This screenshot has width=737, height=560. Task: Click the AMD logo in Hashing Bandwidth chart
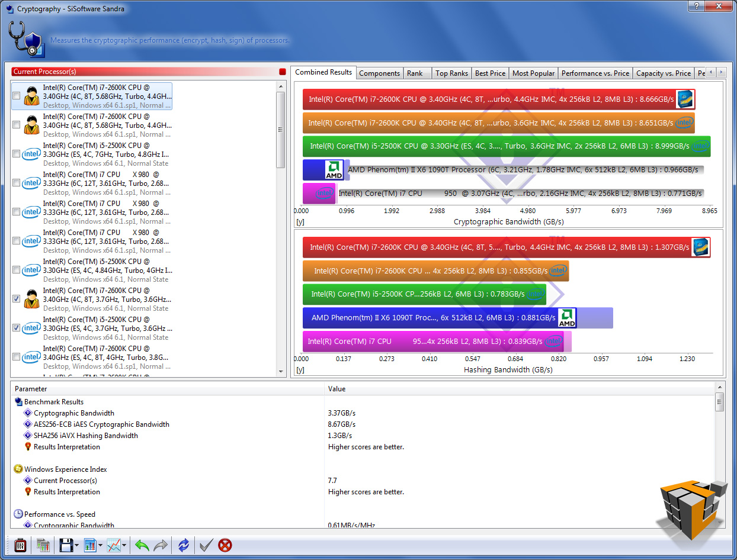coord(567,318)
